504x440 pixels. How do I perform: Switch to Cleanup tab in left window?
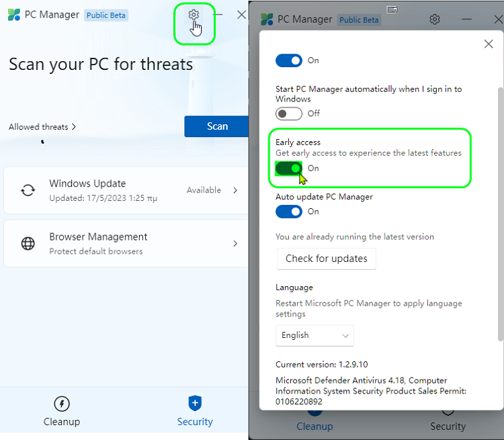[62, 411]
